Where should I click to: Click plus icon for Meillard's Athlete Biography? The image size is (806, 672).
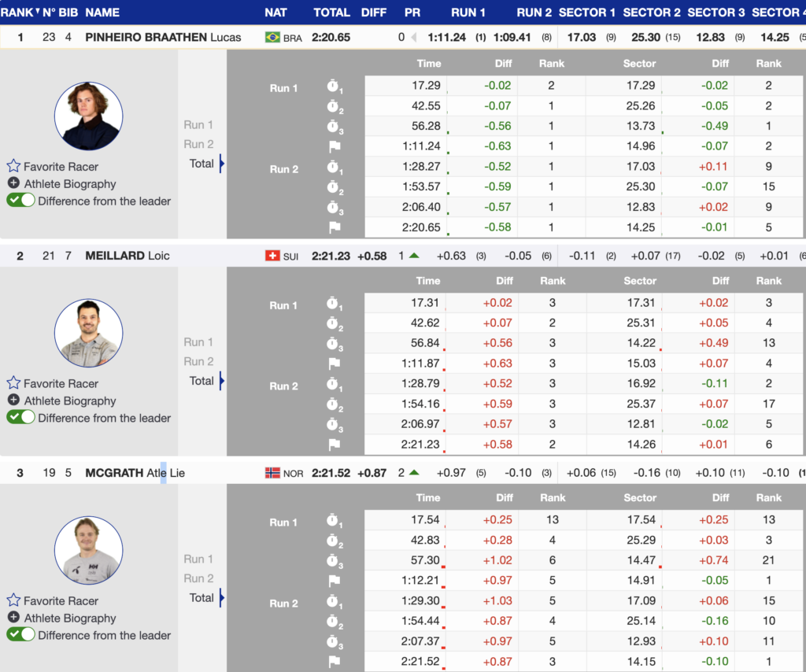coord(13,401)
